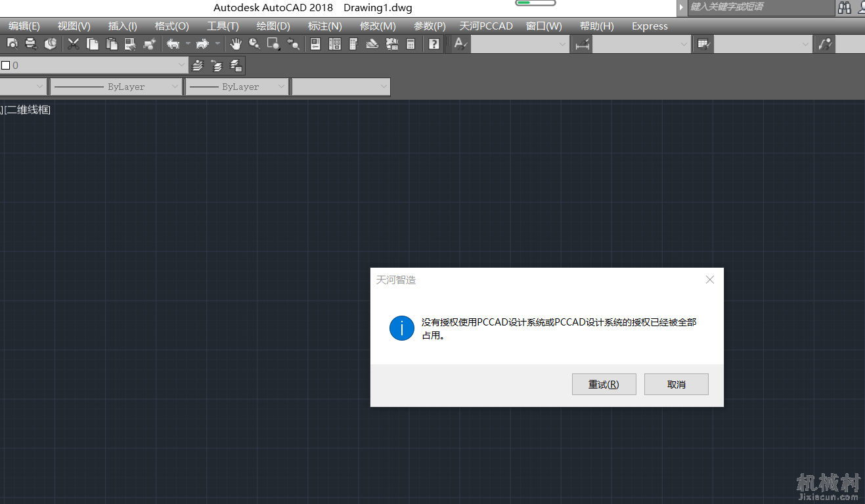Click the 取消 button in dialog

click(x=676, y=385)
